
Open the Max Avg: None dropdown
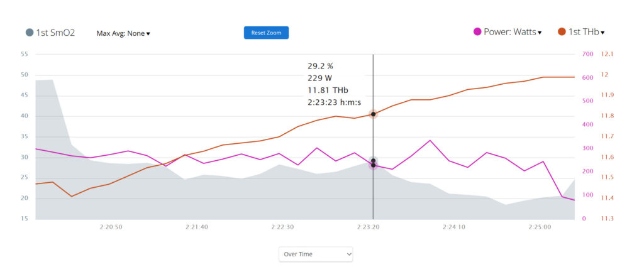point(123,33)
